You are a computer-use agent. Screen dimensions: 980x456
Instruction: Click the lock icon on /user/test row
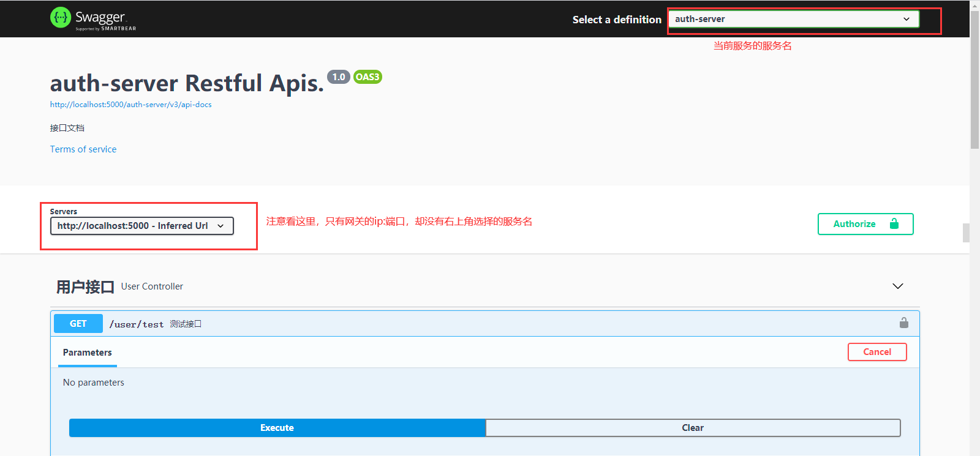904,323
